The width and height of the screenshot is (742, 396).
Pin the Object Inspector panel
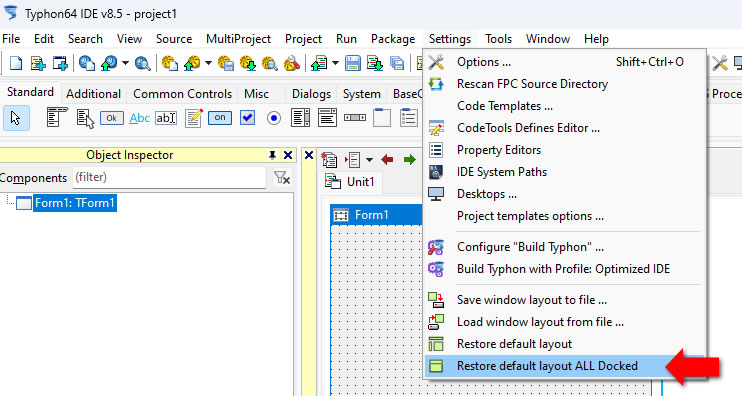tap(272, 155)
